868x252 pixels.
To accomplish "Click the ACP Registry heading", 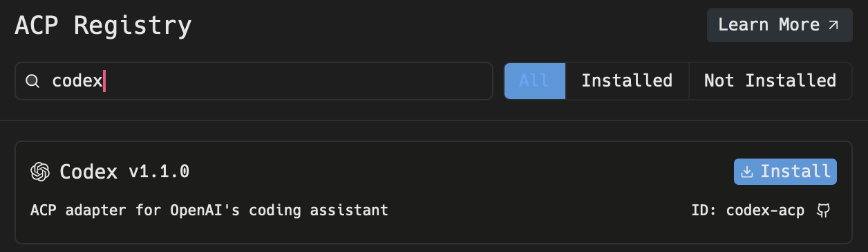I will pos(104,26).
